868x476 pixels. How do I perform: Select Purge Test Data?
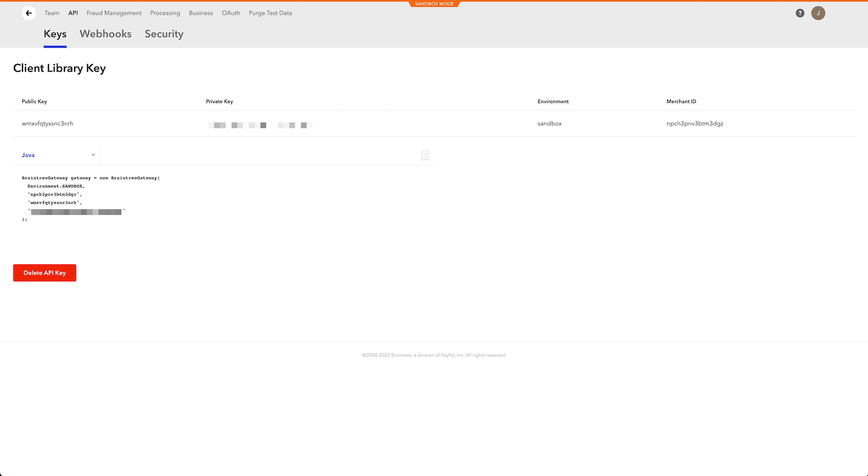coord(270,13)
